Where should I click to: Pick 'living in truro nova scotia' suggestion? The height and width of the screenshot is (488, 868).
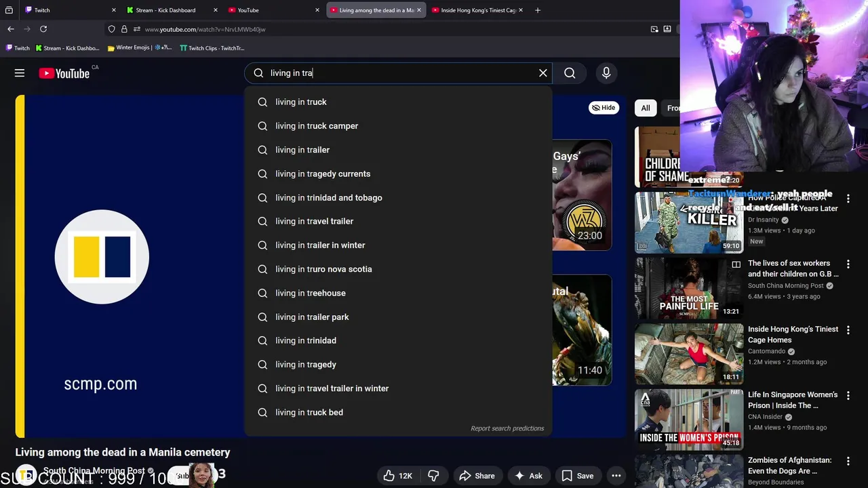(398, 269)
